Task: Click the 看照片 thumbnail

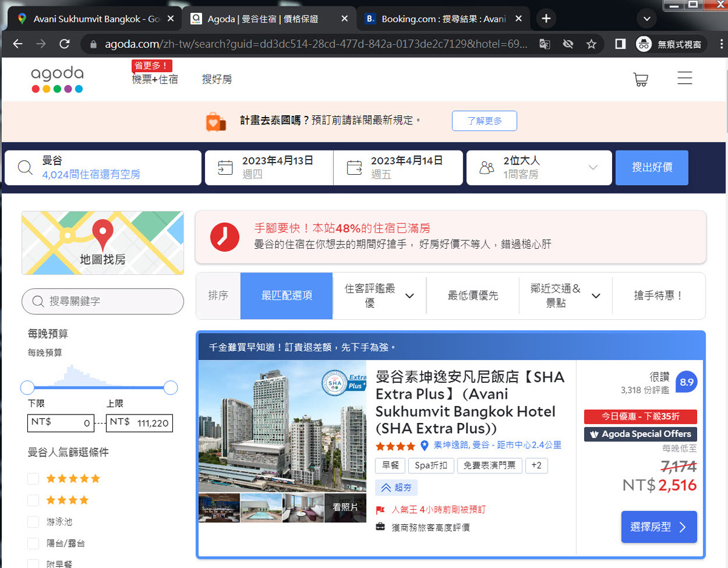Action: (345, 507)
